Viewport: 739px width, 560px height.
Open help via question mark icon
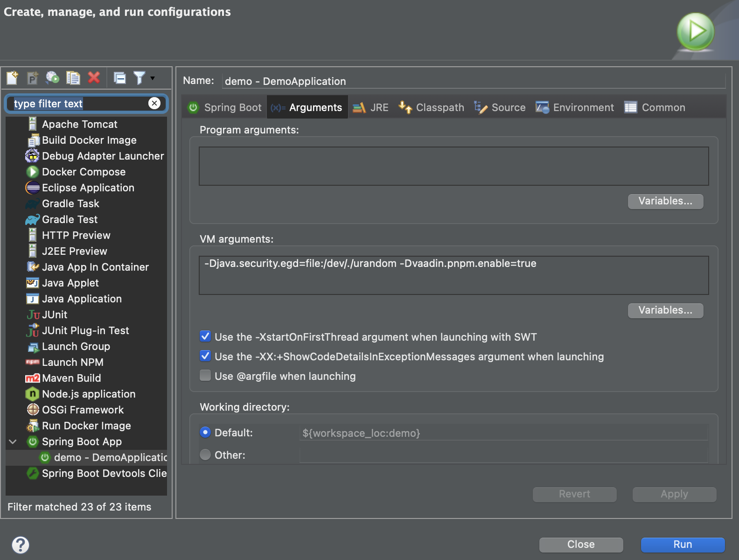pos(21,545)
